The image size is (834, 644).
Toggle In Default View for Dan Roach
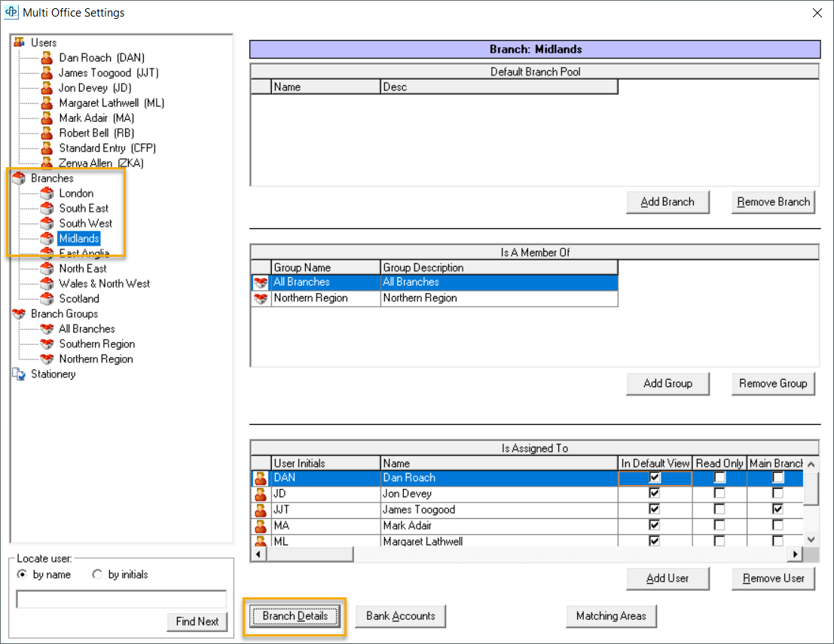point(654,478)
